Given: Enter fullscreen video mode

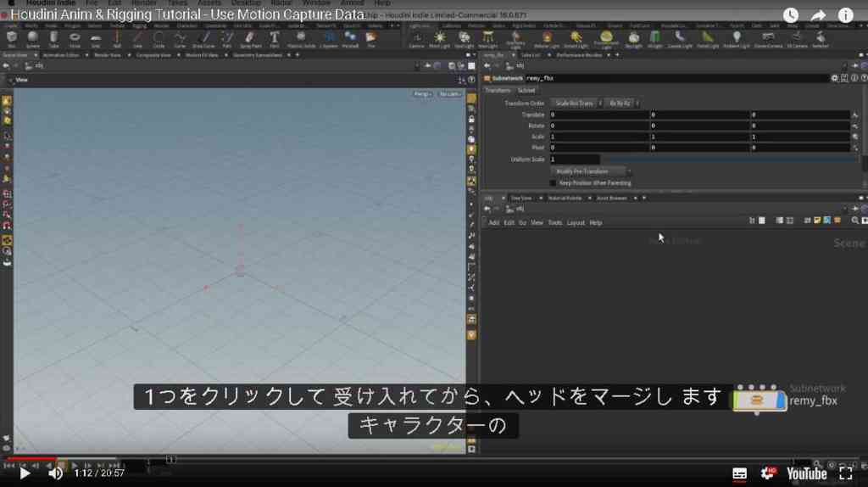Looking at the screenshot, I should [845, 473].
